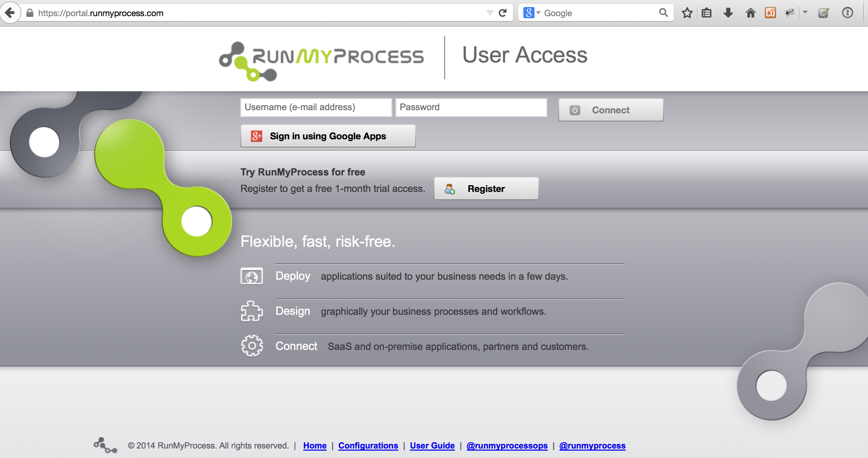
Task: Open the User Guide footer link
Action: (432, 446)
